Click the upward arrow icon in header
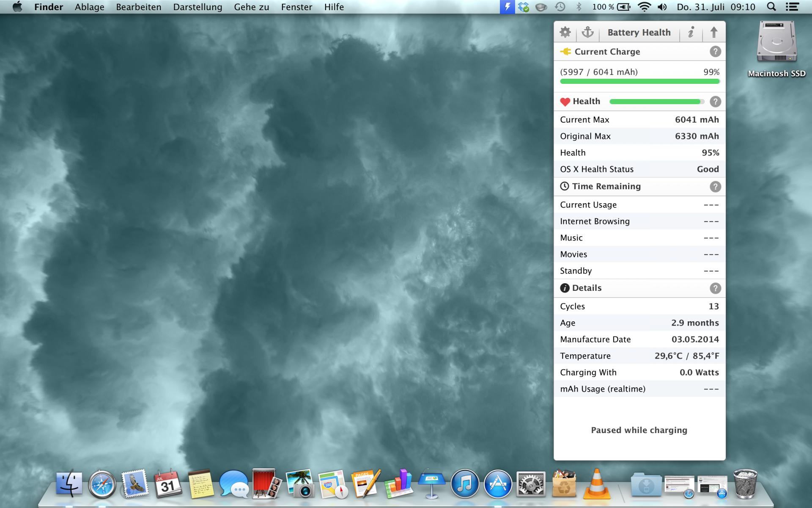Viewport: 812px width, 508px height. click(714, 32)
